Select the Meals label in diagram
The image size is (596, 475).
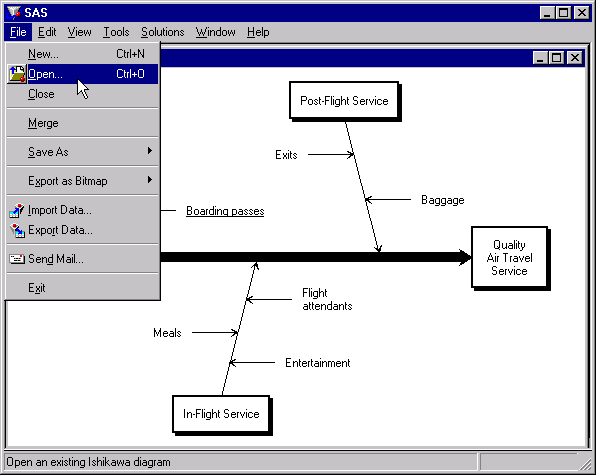pos(167,333)
